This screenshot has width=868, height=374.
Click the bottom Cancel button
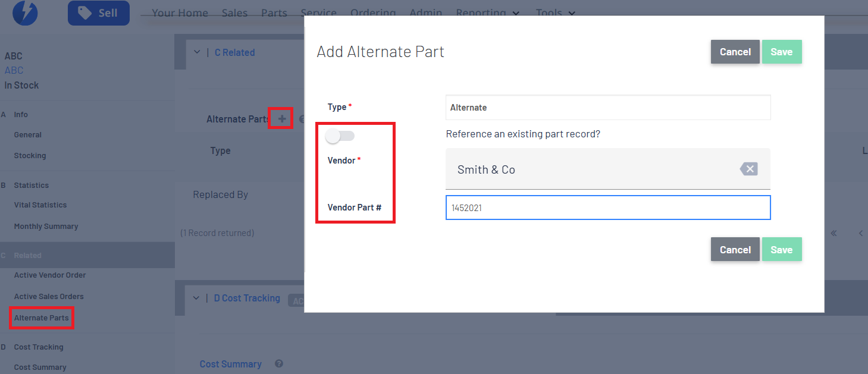735,250
